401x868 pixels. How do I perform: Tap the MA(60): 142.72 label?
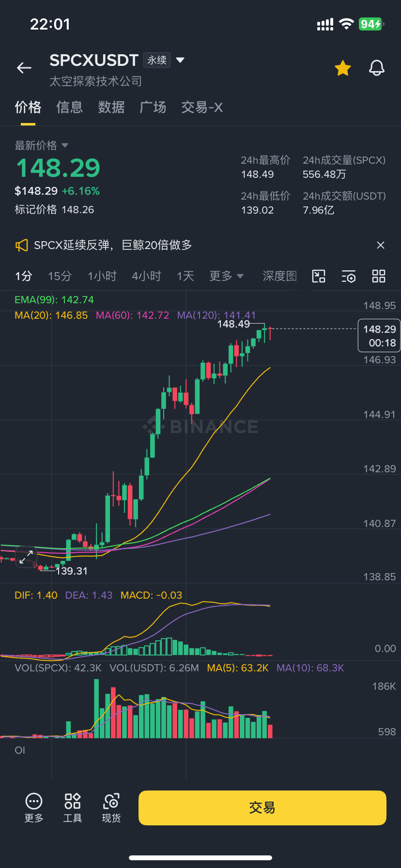[x=133, y=315]
